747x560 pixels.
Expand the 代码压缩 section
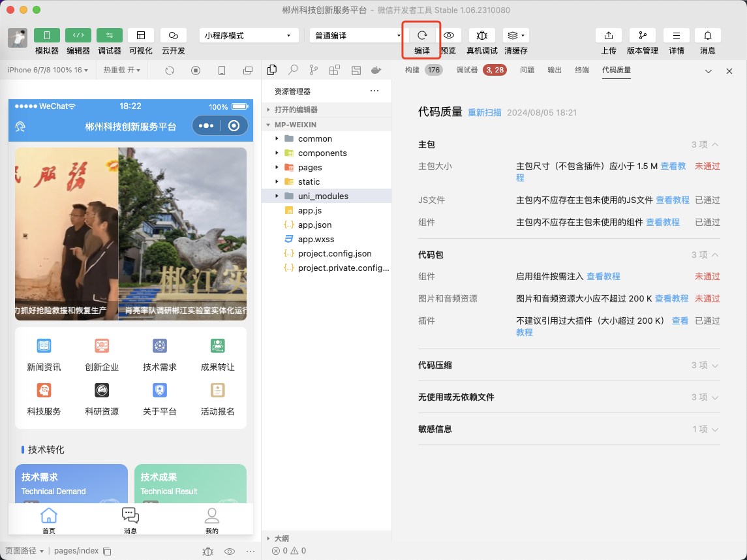pos(569,365)
